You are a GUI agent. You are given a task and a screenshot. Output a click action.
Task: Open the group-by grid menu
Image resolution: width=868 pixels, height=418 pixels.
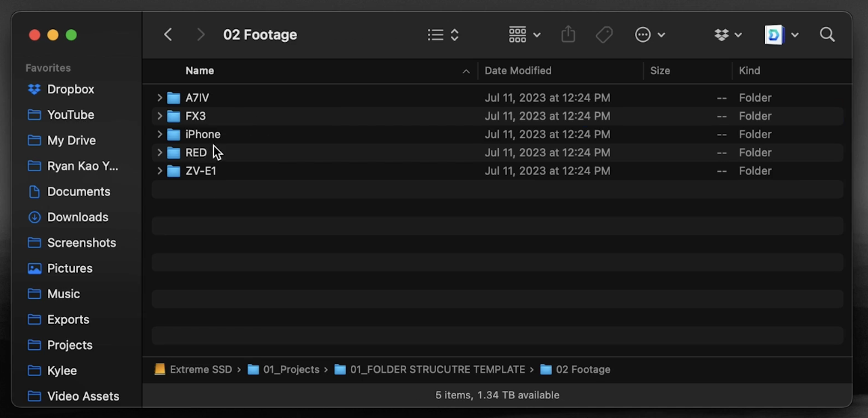[x=525, y=34]
